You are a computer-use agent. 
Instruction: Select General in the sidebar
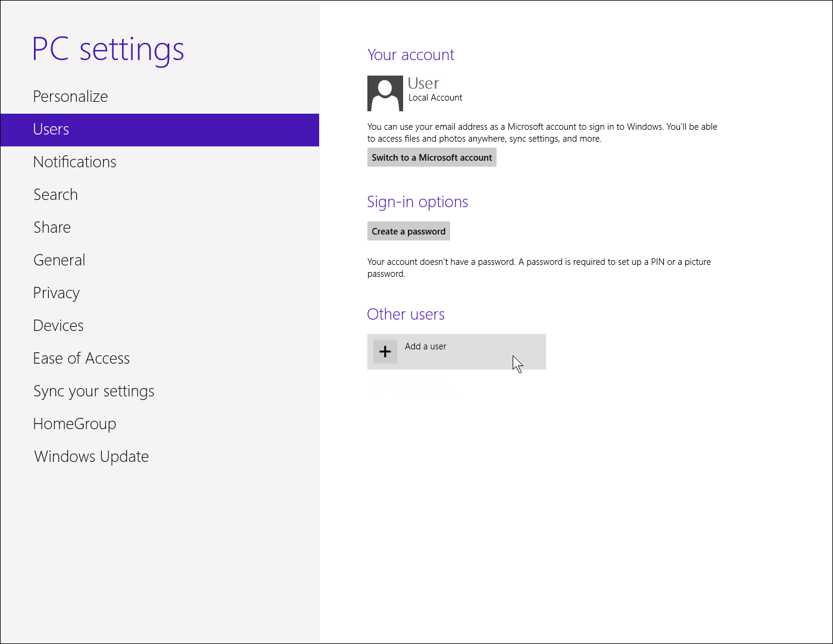[160, 260]
